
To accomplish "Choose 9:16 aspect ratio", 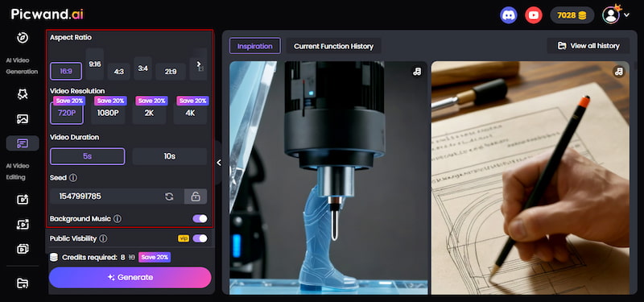I will click(95, 64).
